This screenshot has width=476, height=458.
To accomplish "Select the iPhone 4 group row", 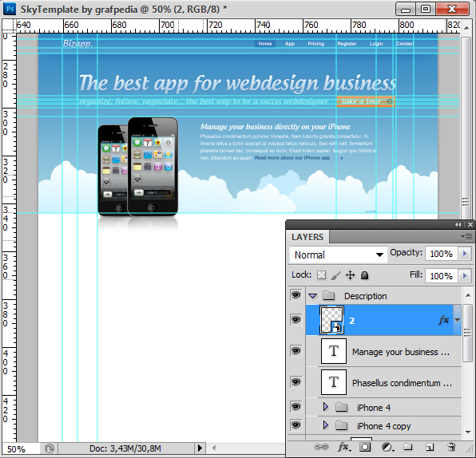I will [x=384, y=407].
